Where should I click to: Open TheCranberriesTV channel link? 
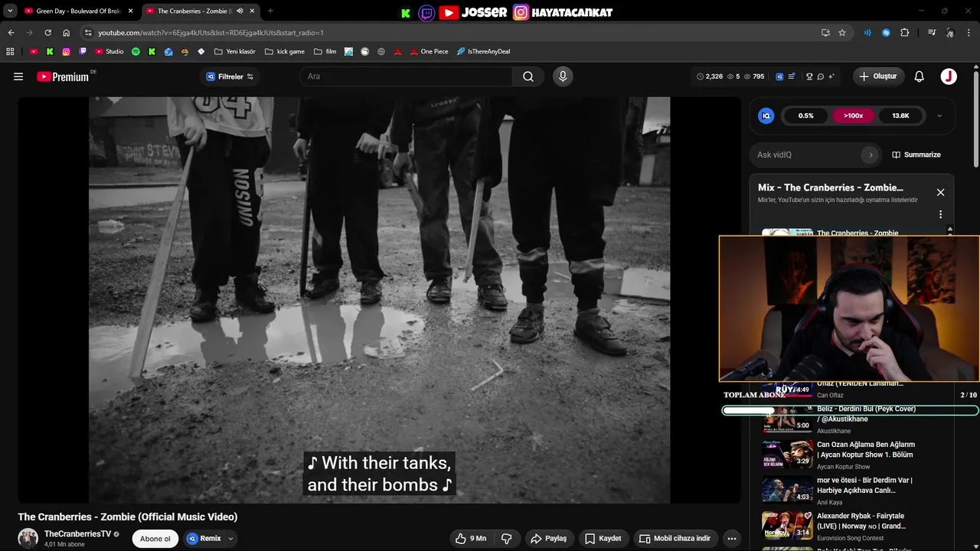click(77, 534)
